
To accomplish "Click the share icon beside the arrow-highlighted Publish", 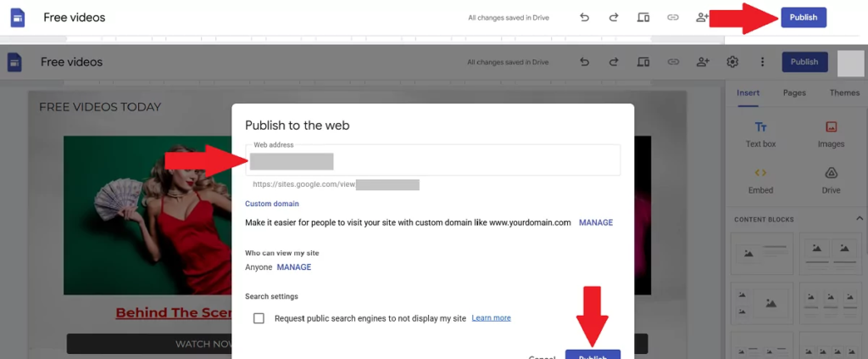I will click(x=702, y=17).
